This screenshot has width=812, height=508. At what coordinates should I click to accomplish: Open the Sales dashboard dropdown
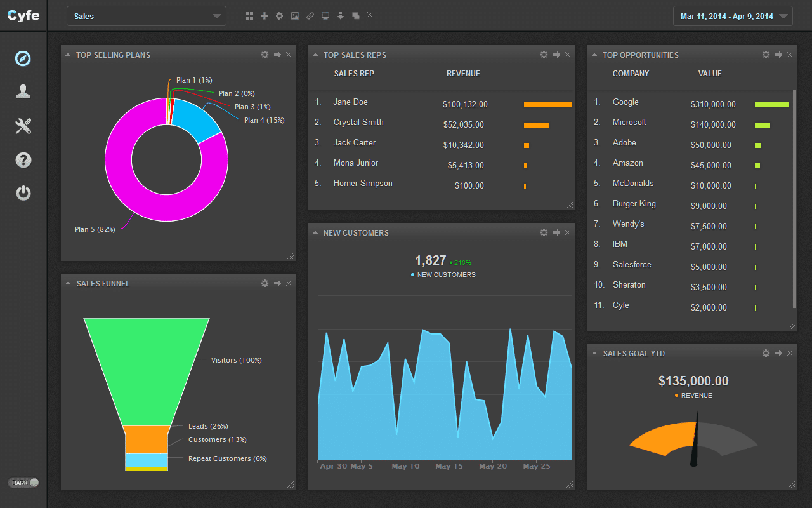[146, 15]
